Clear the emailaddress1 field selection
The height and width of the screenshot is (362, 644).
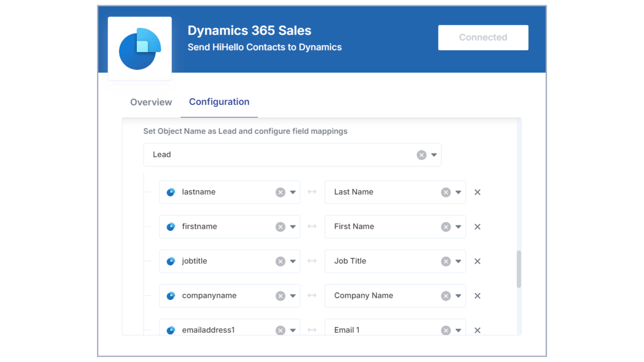[x=280, y=330]
